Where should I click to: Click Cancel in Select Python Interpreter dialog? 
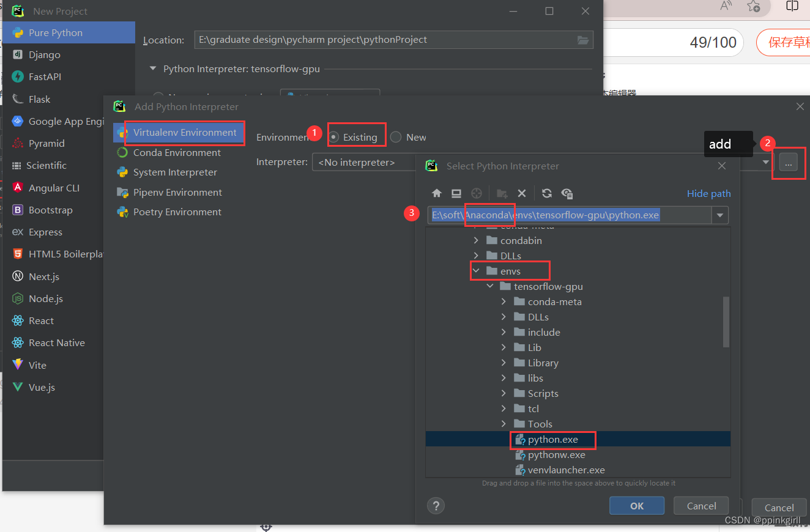701,506
